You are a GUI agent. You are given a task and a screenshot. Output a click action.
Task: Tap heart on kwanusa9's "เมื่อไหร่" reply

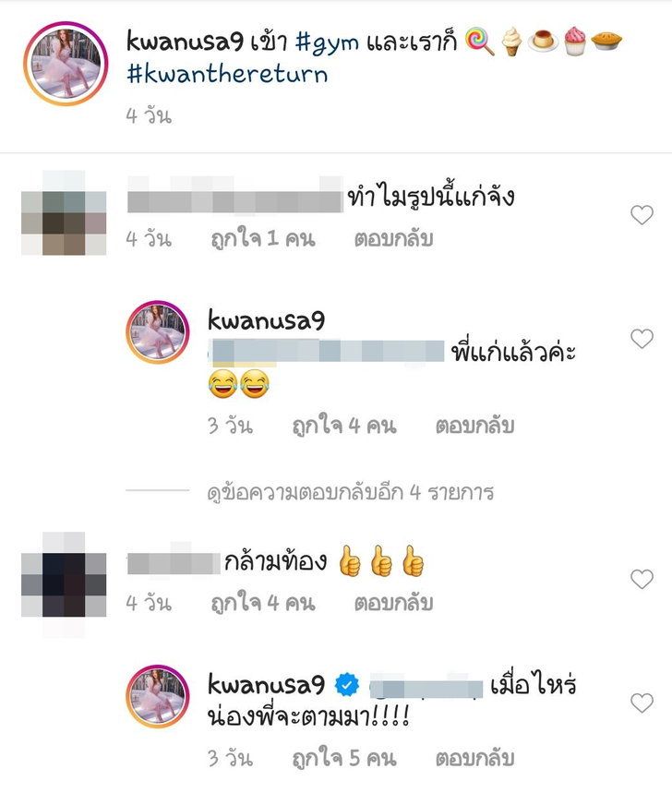pos(642,703)
